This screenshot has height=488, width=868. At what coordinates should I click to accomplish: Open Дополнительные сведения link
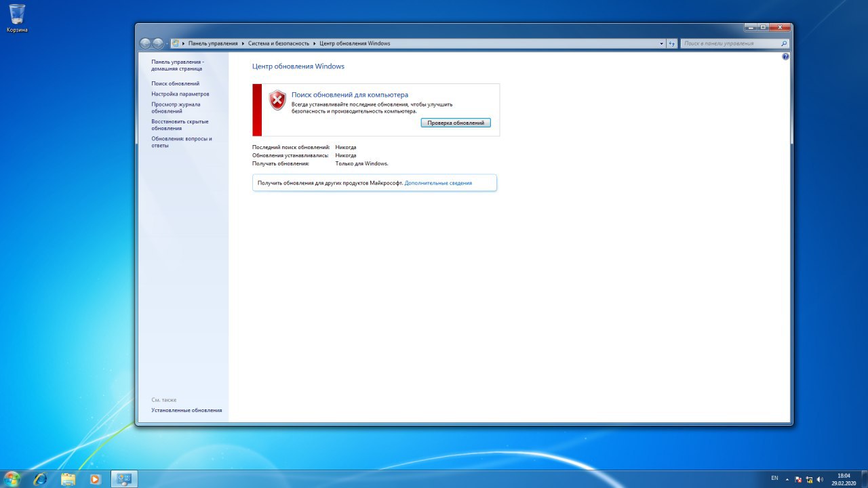(x=438, y=183)
